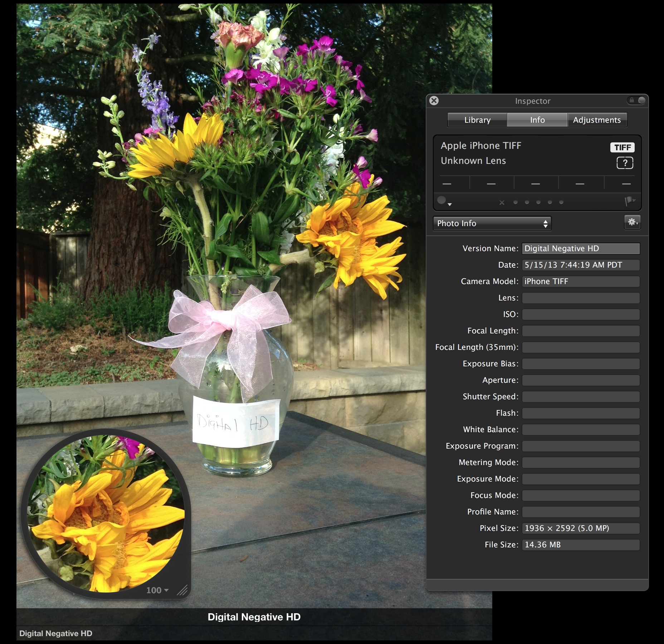Open the loupe 100 zoom level menu
The width and height of the screenshot is (664, 644).
[x=157, y=590]
